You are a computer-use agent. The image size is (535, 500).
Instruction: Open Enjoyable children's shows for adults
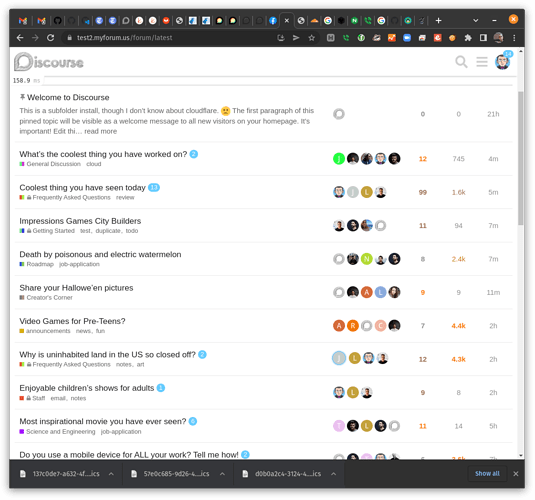[87, 388]
